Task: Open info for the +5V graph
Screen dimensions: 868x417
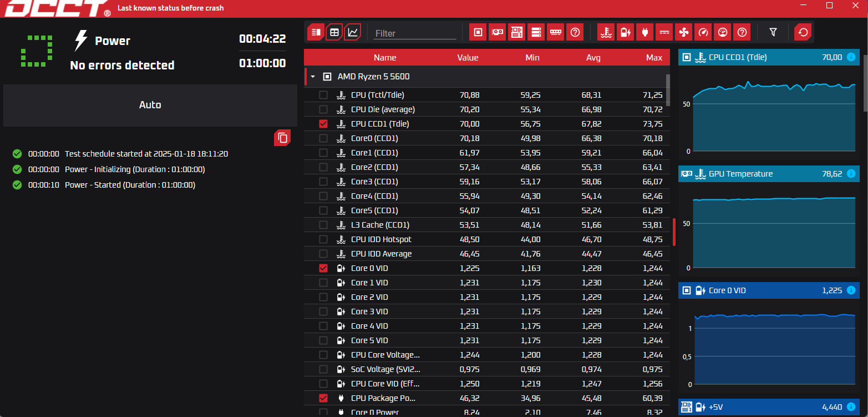Action: (851, 407)
